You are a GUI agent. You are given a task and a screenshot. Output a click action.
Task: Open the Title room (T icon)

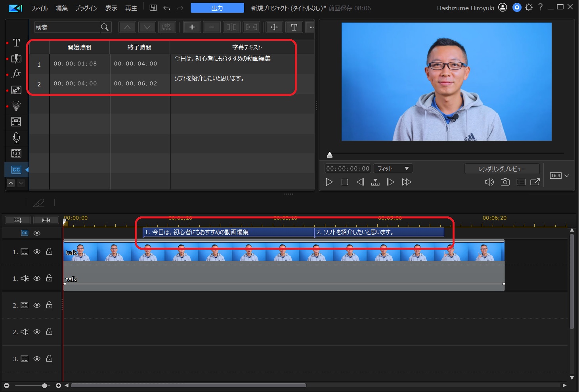pos(16,43)
